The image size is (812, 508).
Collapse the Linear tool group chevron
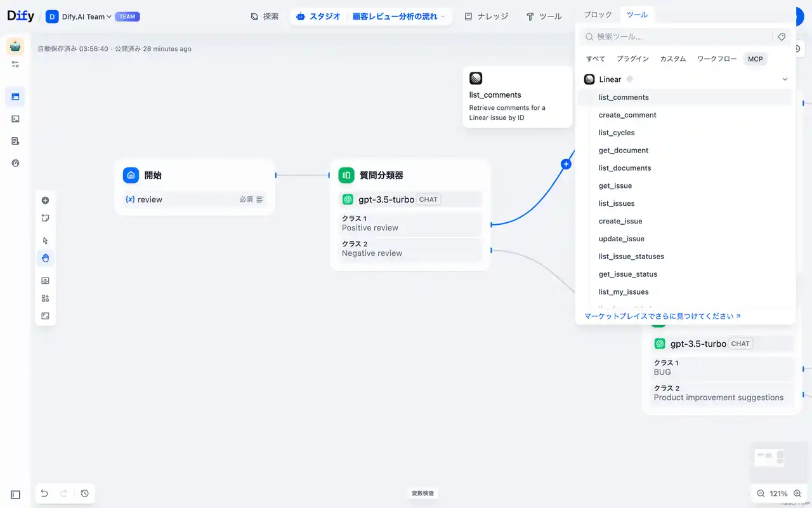(785, 79)
